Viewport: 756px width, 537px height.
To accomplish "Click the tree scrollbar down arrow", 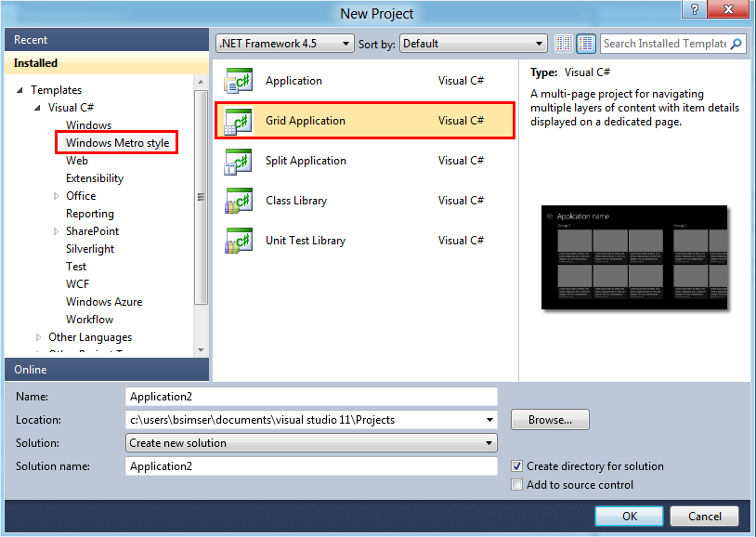I will [x=201, y=350].
